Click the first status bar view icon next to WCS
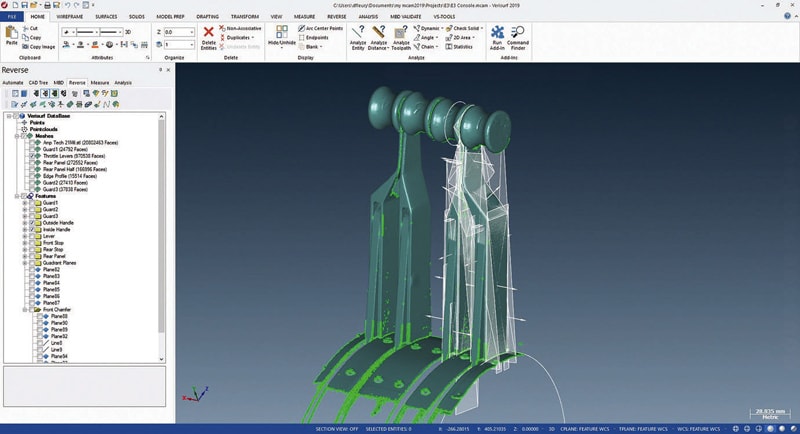Image resolution: width=800 pixels, height=434 pixels. click(736, 429)
